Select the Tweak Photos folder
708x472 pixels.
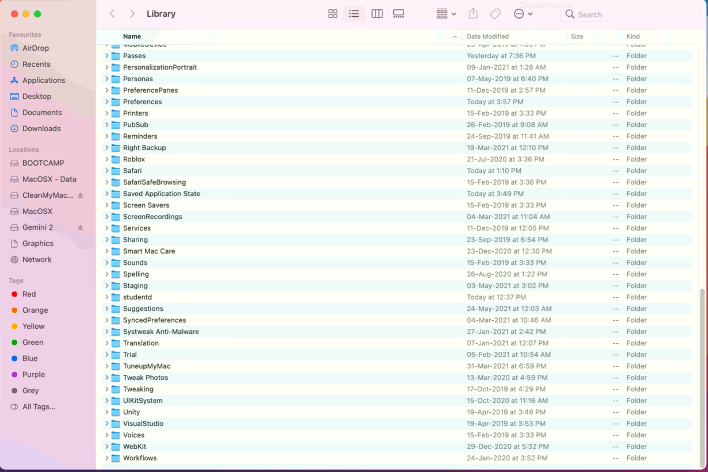coord(397,378)
